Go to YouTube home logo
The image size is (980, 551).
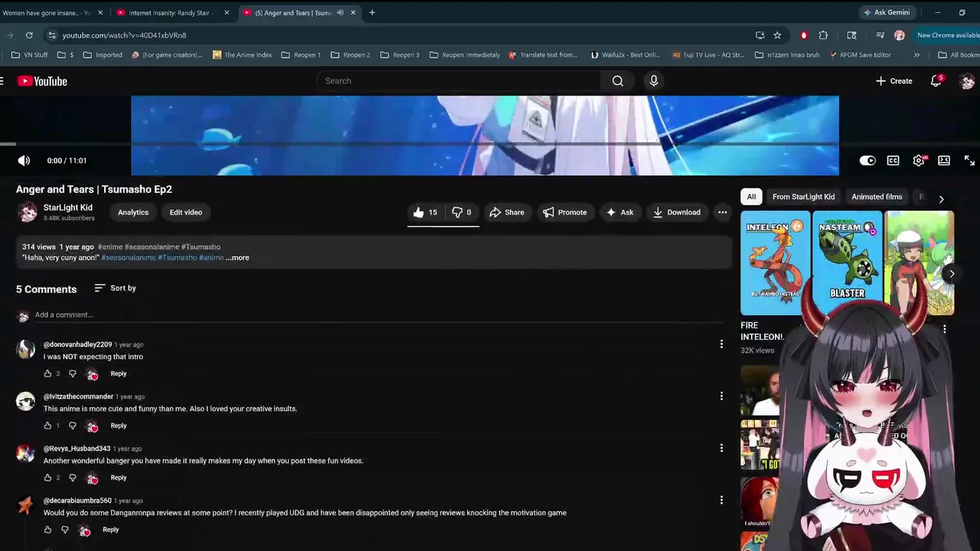[x=42, y=81]
